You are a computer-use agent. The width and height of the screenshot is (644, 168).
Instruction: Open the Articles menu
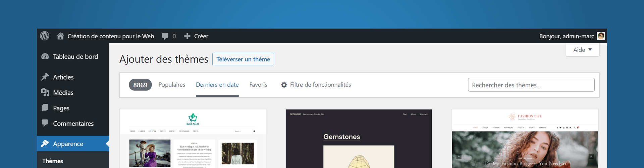point(63,77)
